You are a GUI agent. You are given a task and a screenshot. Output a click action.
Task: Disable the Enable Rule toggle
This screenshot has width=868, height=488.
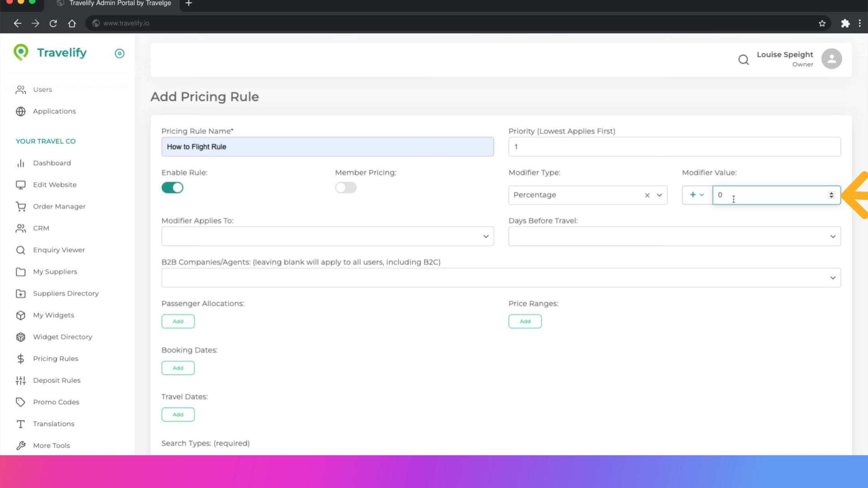click(172, 188)
